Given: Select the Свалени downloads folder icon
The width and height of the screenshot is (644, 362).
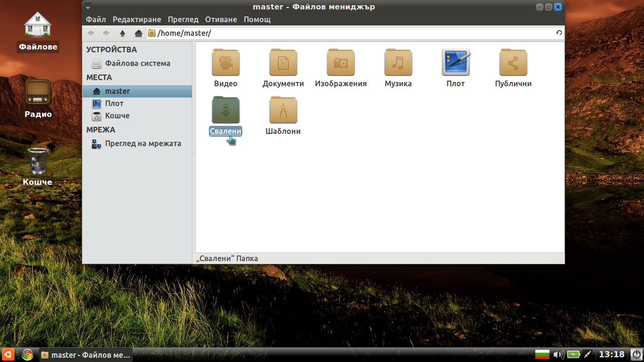Looking at the screenshot, I should 226,110.
